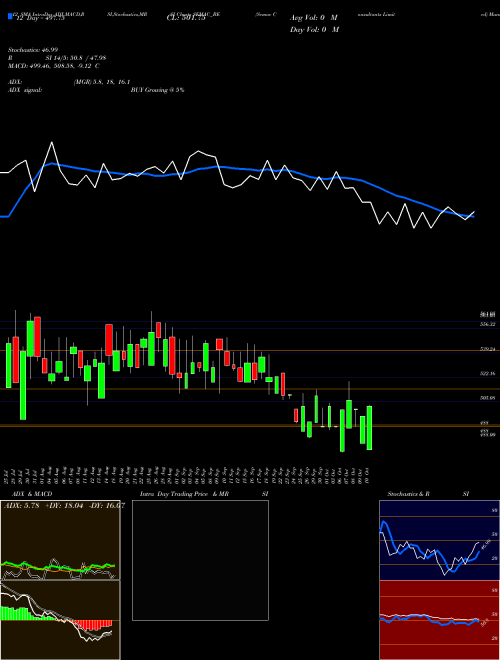The height and width of the screenshot is (660, 500).
Task: Click the '(MGR) 5.8, 18, 16.1' ADX values
Action: [101, 82]
